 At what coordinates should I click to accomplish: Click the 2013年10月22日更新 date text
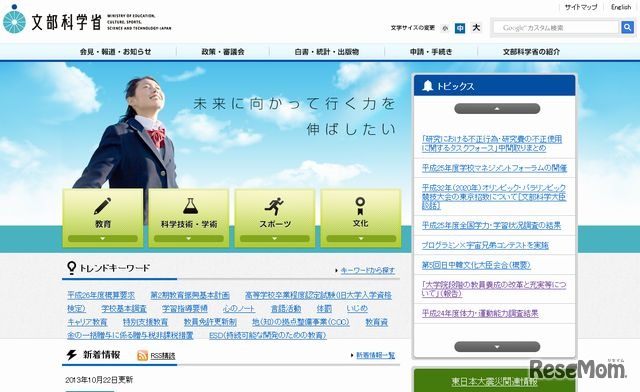pos(99,380)
